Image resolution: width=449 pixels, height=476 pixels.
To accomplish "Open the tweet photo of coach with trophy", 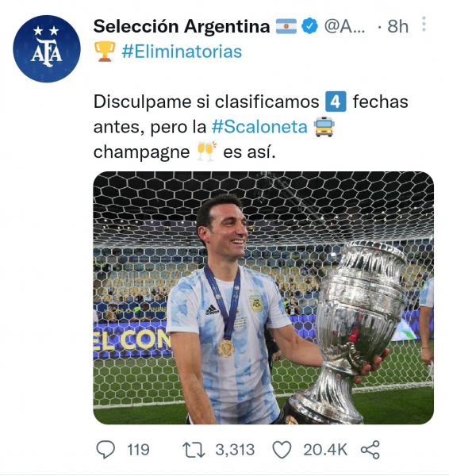I will point(263,297).
